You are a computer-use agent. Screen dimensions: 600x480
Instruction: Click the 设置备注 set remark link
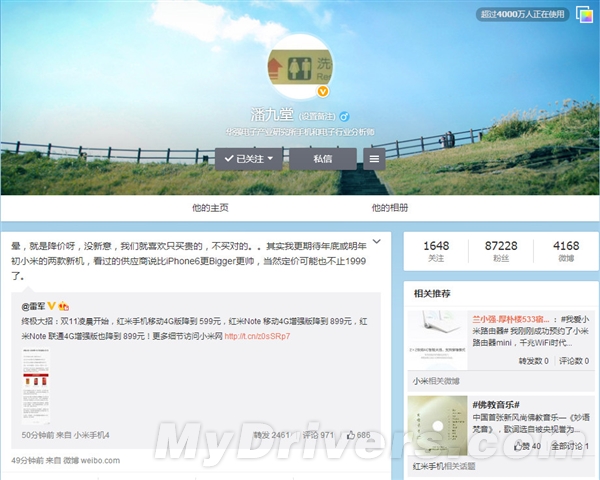317,116
